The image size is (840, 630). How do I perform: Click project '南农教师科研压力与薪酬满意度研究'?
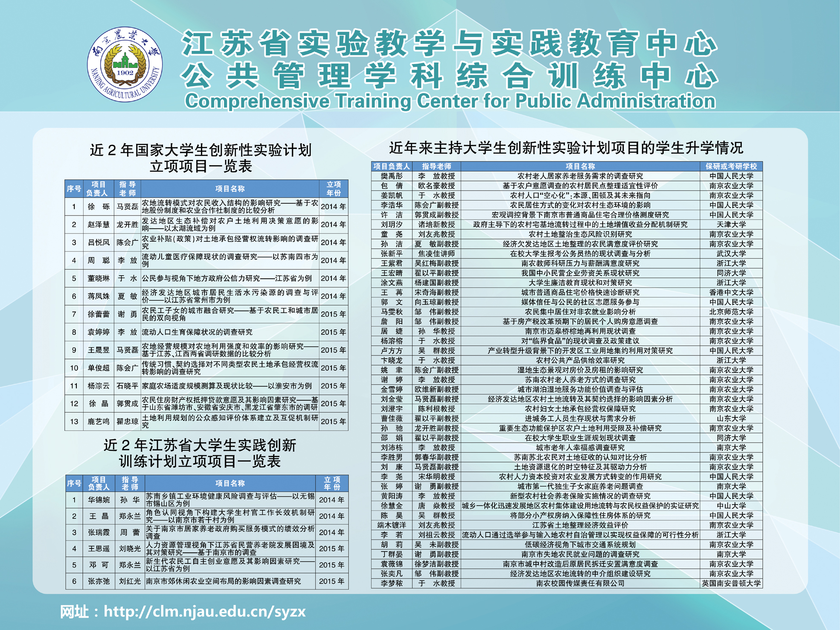click(x=580, y=263)
